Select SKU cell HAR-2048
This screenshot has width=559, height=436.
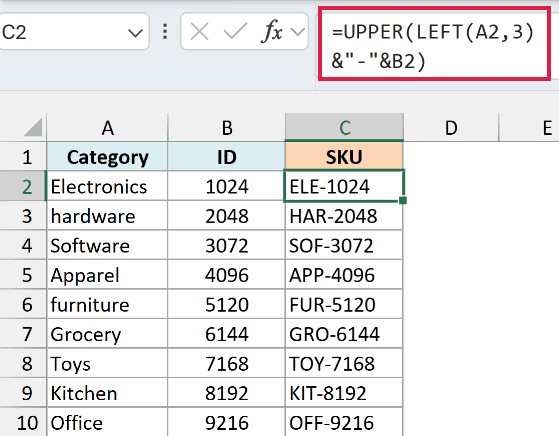[344, 216]
